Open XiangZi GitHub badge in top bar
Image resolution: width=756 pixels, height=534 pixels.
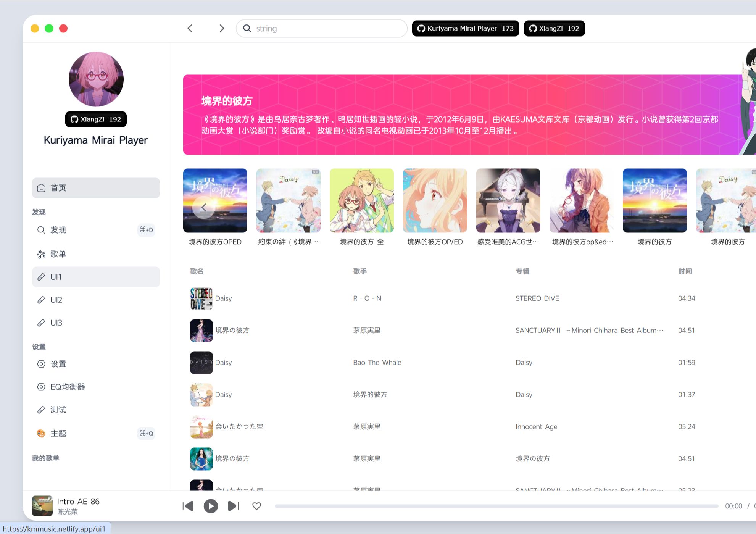click(x=554, y=28)
